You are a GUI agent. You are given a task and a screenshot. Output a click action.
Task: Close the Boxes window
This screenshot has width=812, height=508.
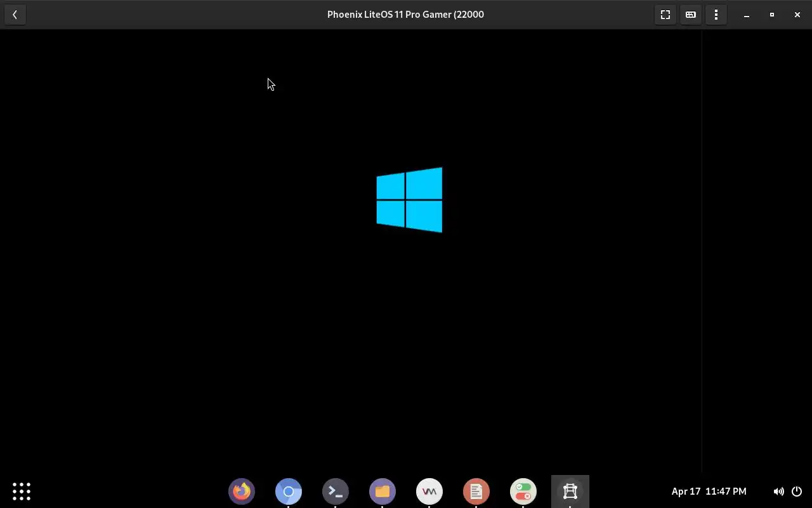click(x=797, y=15)
